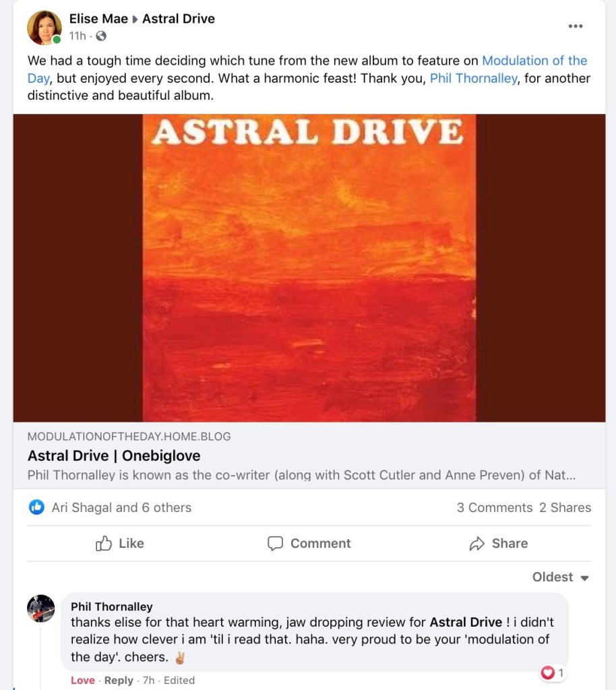View the 3 Comments count

[x=495, y=507]
